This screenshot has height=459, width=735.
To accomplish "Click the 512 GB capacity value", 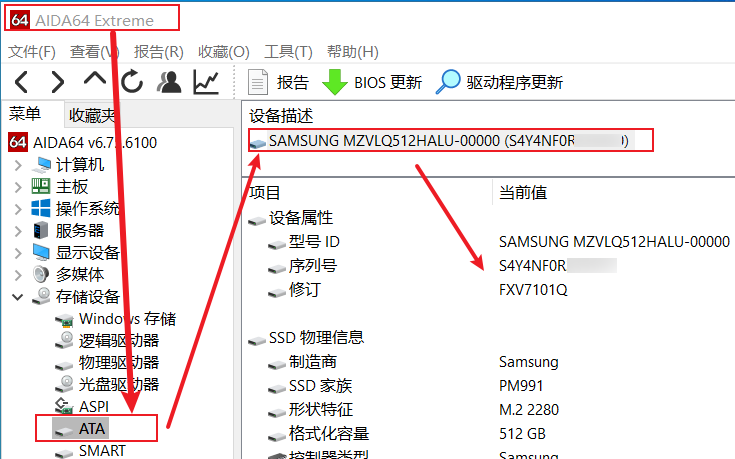I will [522, 434].
